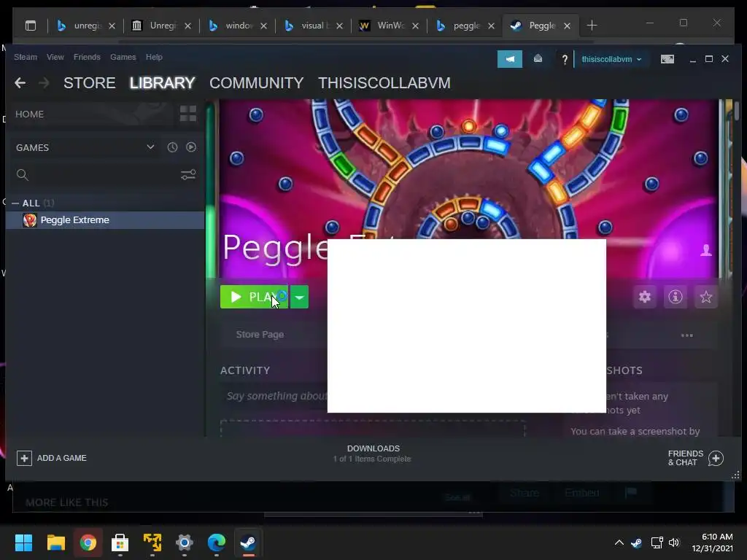Click the Peggle Extreme game icon
747x560 pixels.
point(29,220)
